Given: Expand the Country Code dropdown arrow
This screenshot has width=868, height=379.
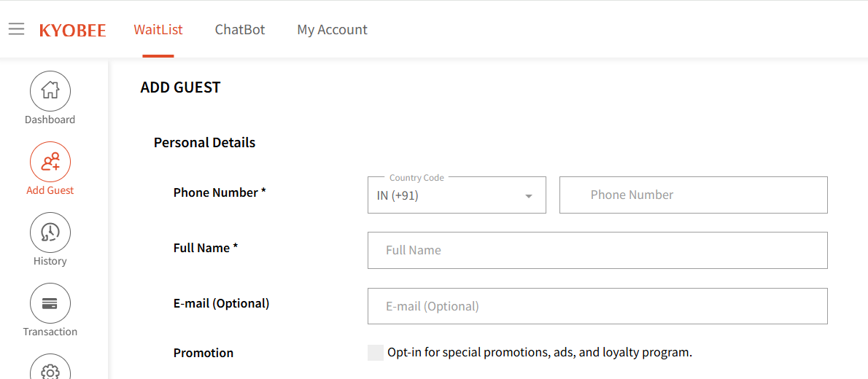Looking at the screenshot, I should [529, 196].
